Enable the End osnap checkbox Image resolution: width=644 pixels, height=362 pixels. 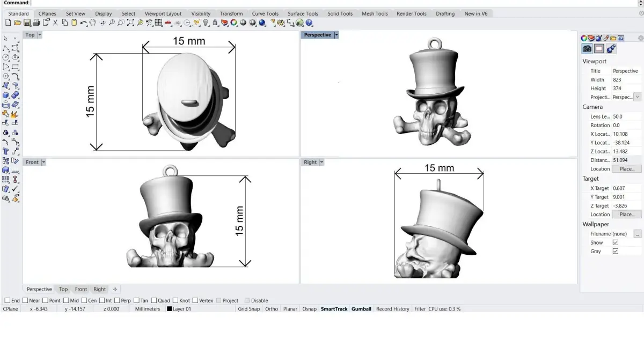(8, 300)
